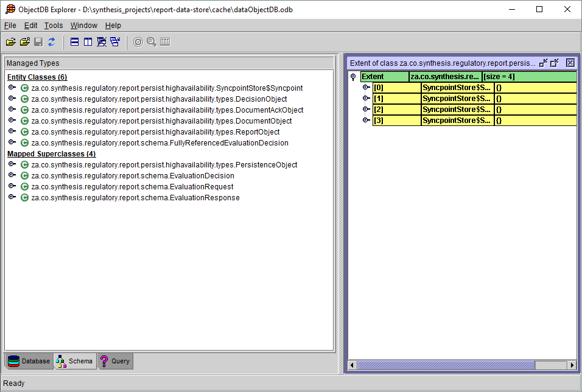Tile windows horizontally using the toolbar icon
582x392 pixels.
click(x=75, y=42)
